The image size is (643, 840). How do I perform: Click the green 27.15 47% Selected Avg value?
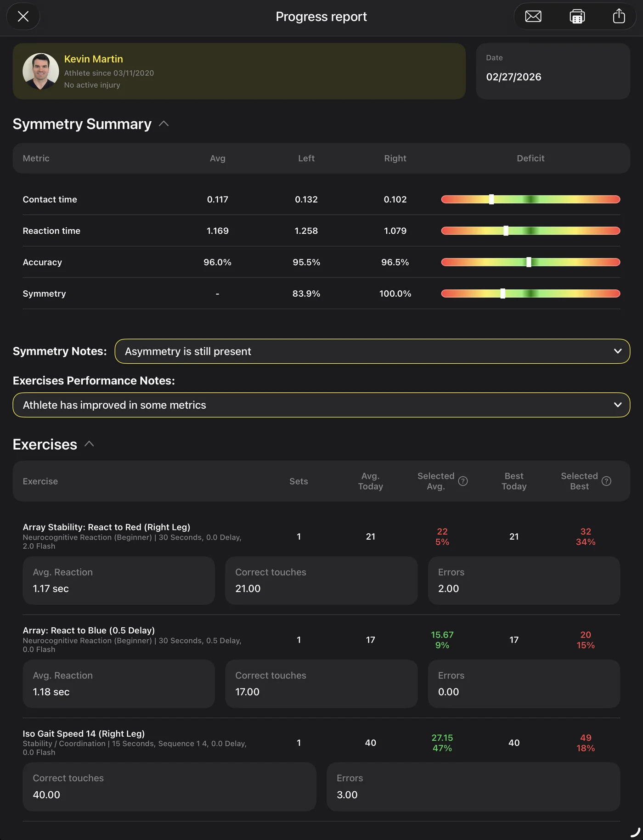coord(442,743)
